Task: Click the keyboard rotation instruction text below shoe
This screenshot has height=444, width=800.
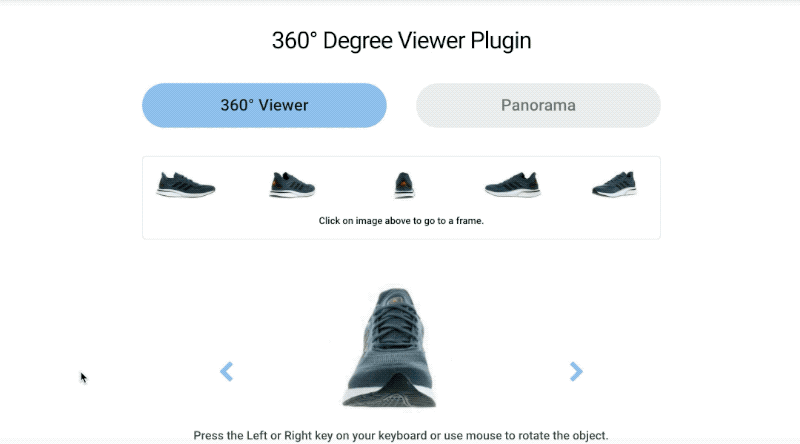Action: click(401, 435)
